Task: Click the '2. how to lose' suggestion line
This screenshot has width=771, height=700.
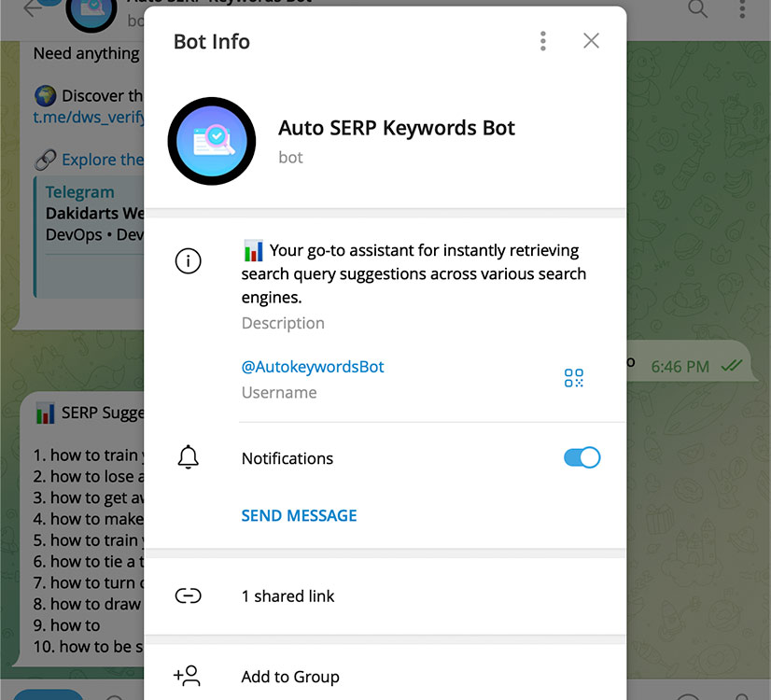Action: pyautogui.click(x=89, y=476)
